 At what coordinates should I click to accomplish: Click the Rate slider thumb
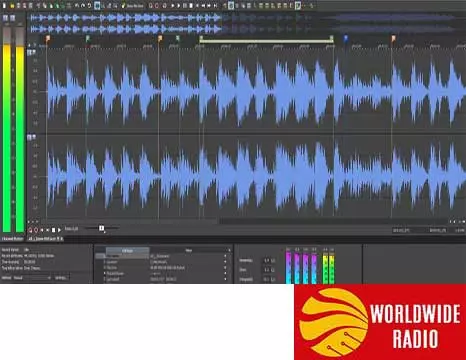pyautogui.click(x=101, y=228)
